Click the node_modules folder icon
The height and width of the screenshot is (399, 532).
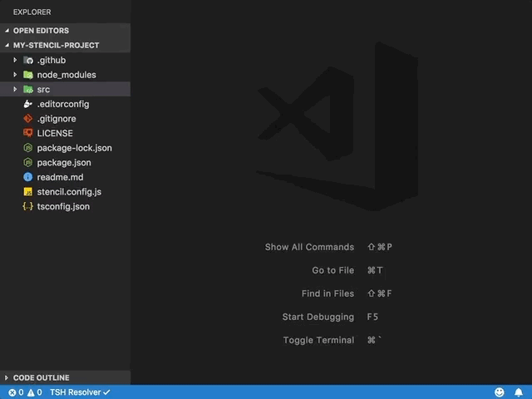[27, 75]
